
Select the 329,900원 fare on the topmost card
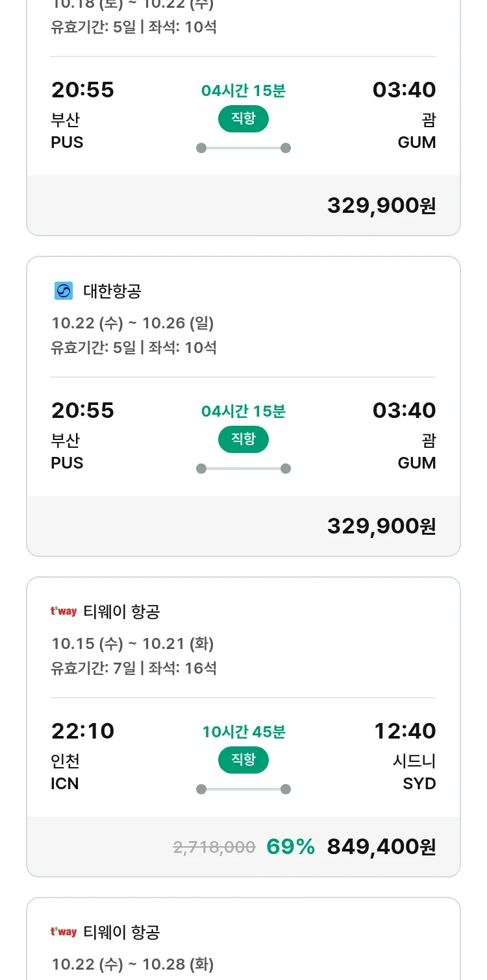[381, 206]
